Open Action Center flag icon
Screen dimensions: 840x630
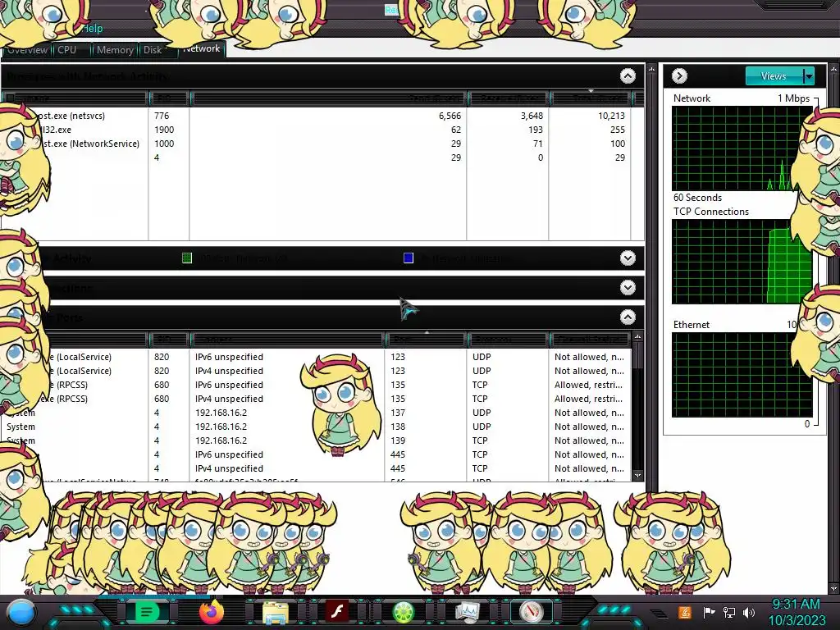point(709,612)
